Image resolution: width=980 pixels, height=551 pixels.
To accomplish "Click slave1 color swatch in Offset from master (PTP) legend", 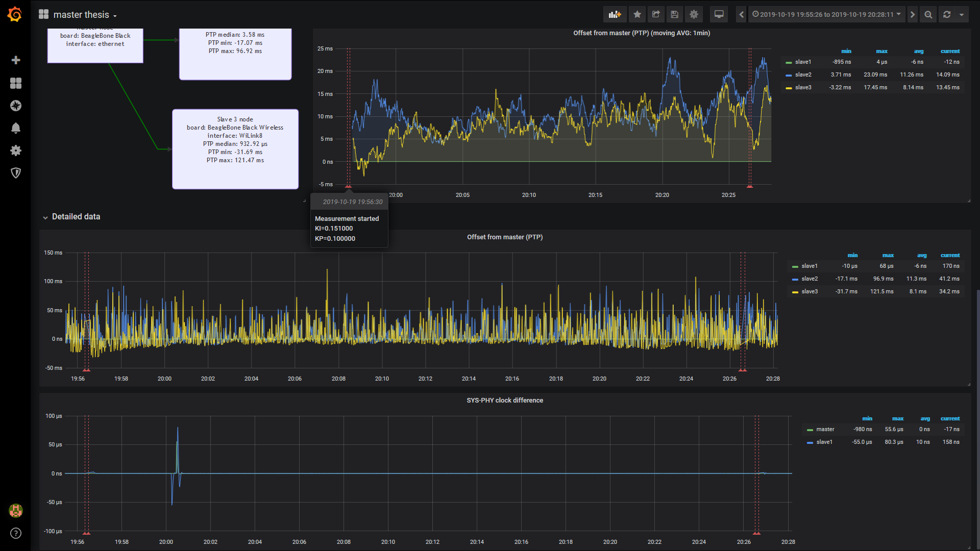I will click(795, 266).
